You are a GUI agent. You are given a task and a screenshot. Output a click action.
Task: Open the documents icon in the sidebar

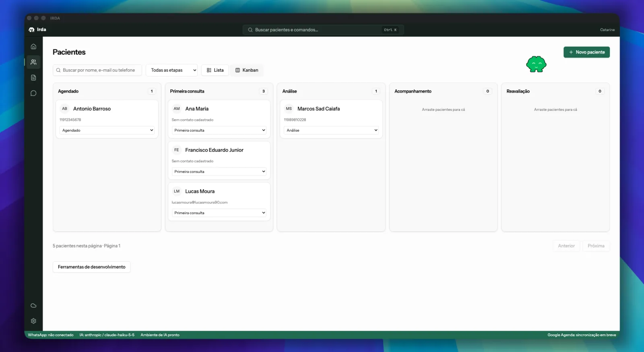point(33,78)
